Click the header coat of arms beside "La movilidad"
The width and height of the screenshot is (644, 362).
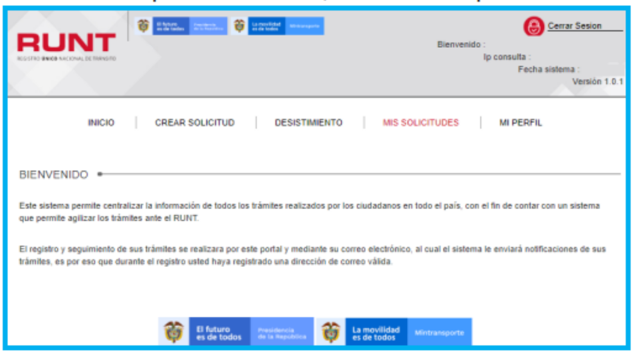[x=239, y=26]
